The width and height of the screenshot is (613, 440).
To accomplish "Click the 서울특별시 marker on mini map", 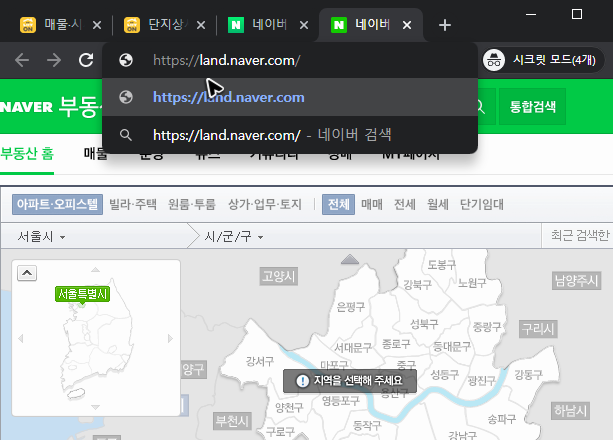I will point(82,294).
